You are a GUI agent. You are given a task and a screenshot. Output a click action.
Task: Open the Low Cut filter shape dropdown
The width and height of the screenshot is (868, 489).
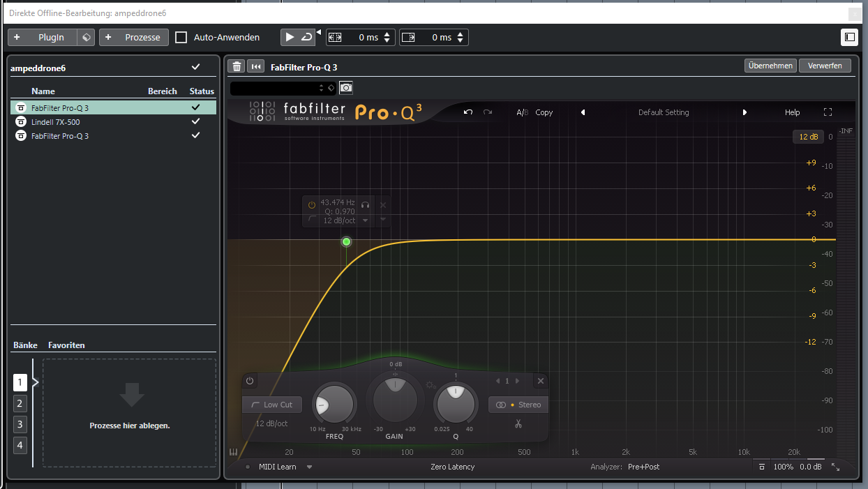(x=272, y=405)
